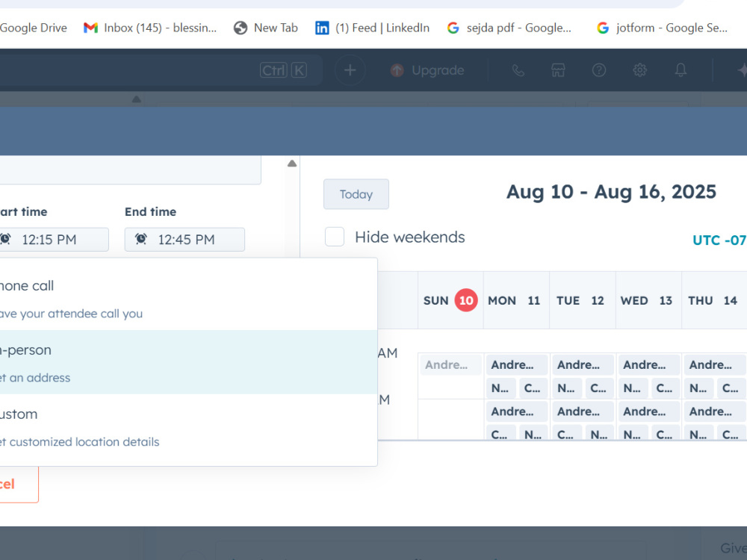Click the calendar date range Aug 10 - Aug 16, 2025
Screen dimensions: 747x560
611,193
